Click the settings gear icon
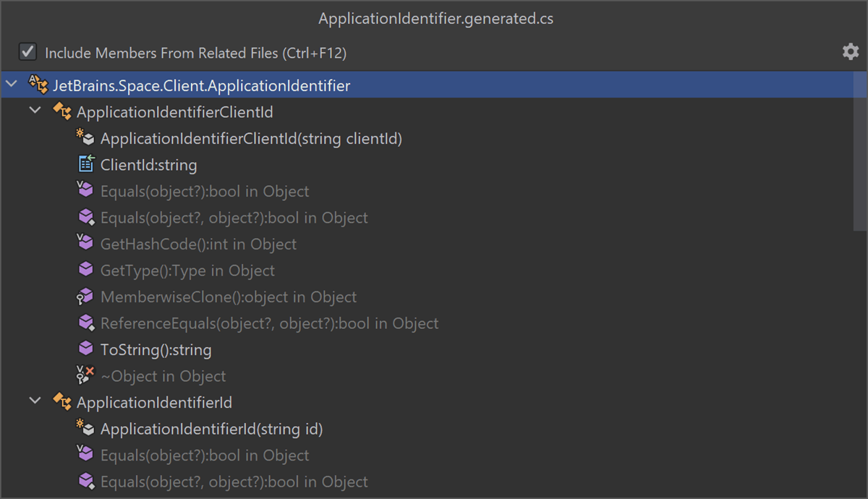The height and width of the screenshot is (499, 868). pyautogui.click(x=850, y=52)
